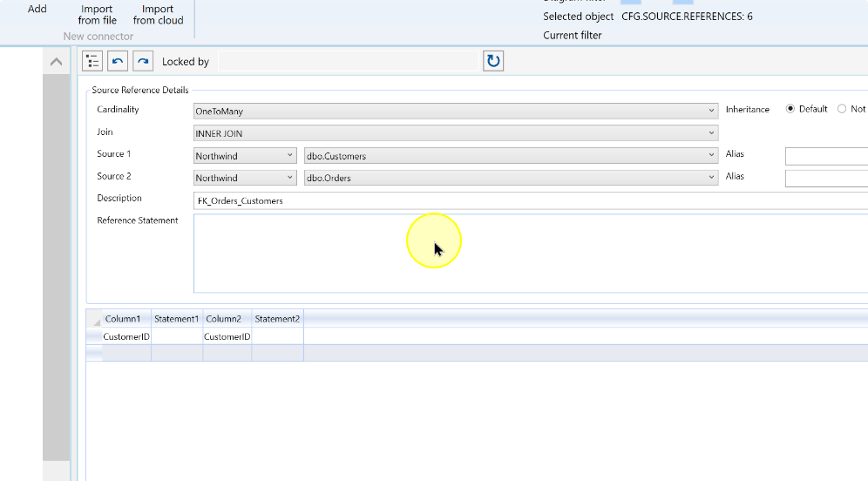Viewport: 868px width, 481px height.
Task: Open the Source 1 Northwind connector dropdown
Action: 245,155
